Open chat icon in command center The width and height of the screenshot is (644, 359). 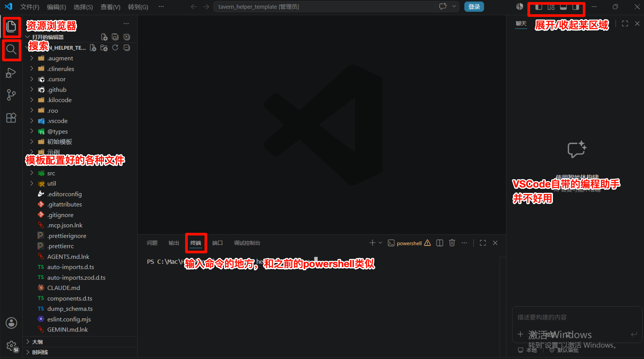(443, 6)
